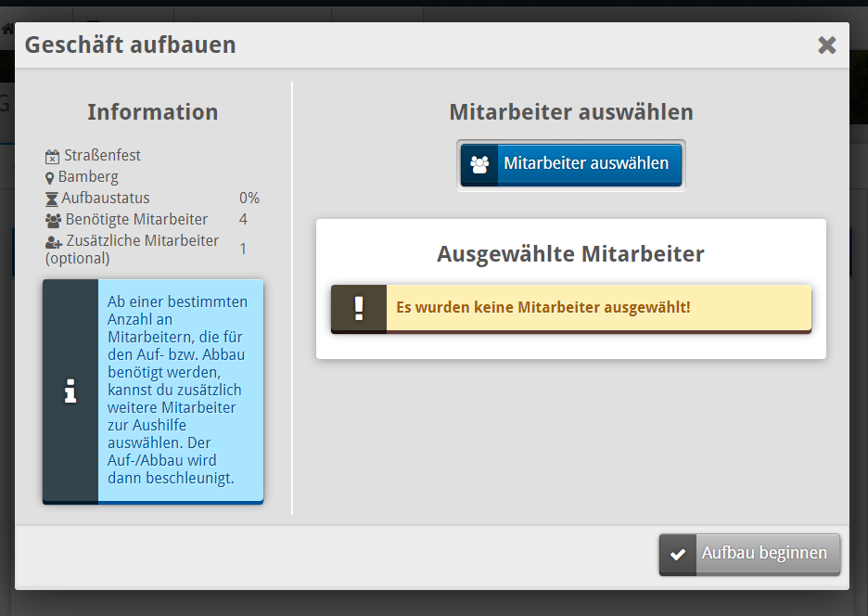Click the info icon in the blue box
Image resolution: width=868 pixels, height=616 pixels.
pyautogui.click(x=70, y=391)
